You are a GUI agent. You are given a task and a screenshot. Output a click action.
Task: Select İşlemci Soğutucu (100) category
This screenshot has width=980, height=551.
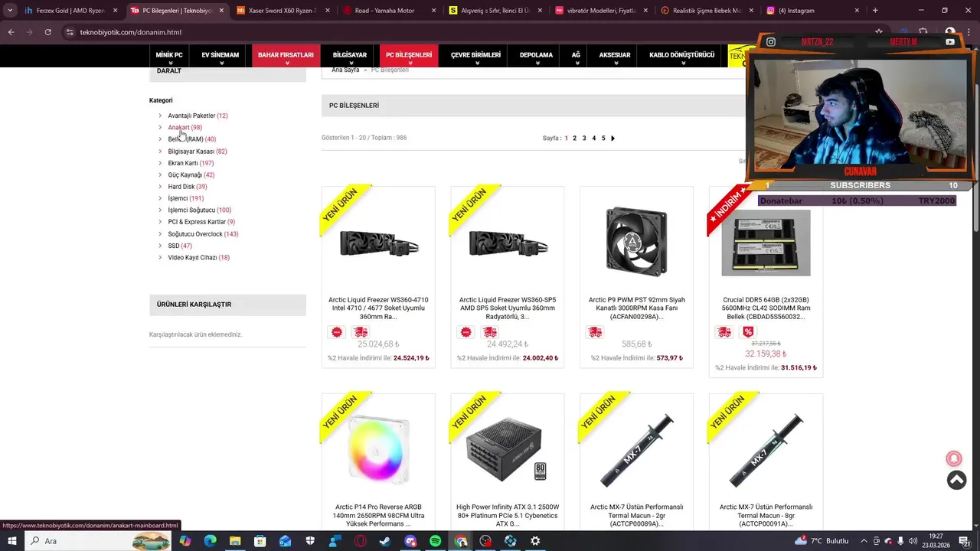tap(200, 210)
